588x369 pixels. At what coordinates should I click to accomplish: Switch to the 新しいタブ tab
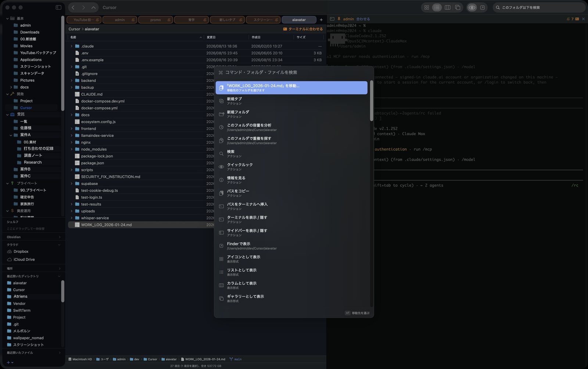click(227, 20)
